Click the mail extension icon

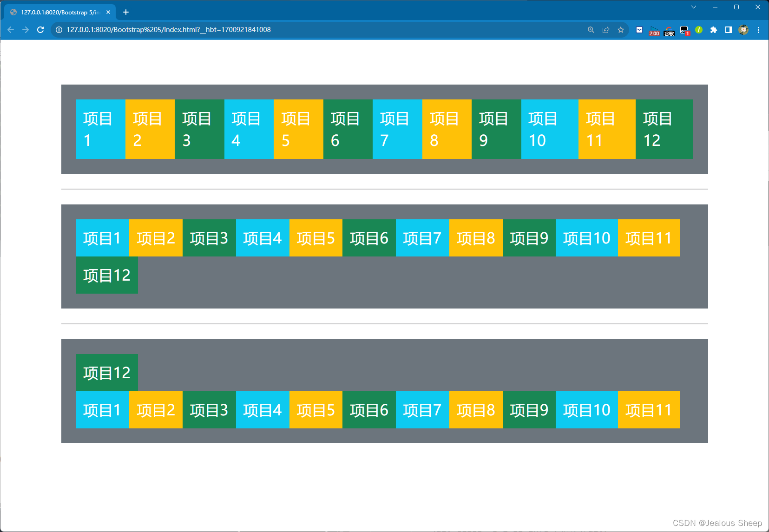pos(639,30)
